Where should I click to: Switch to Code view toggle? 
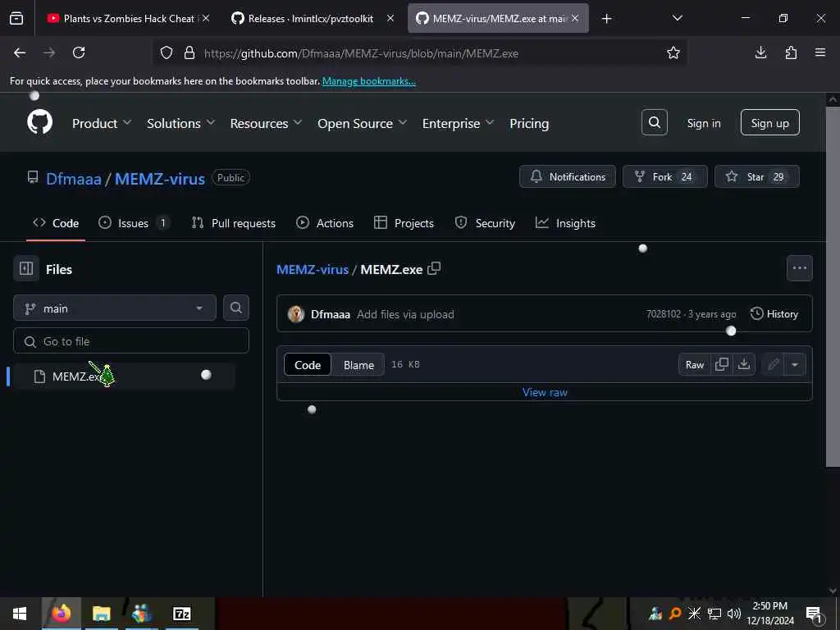tap(308, 365)
